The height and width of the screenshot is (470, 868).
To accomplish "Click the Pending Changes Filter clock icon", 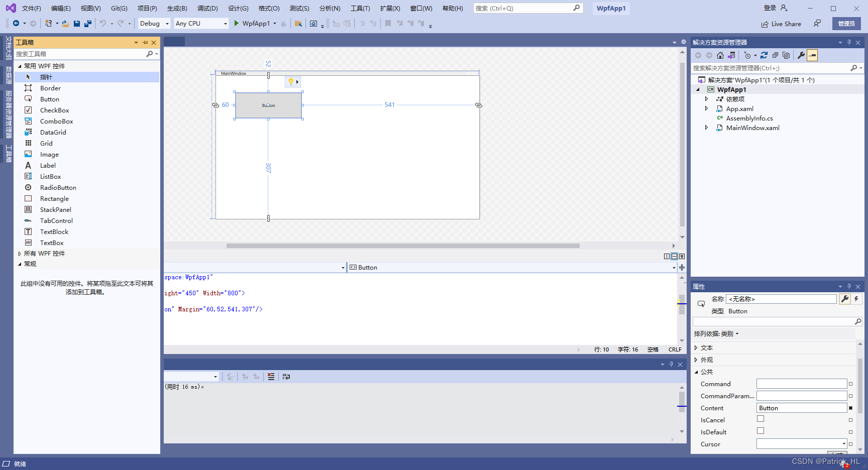I will (x=747, y=55).
